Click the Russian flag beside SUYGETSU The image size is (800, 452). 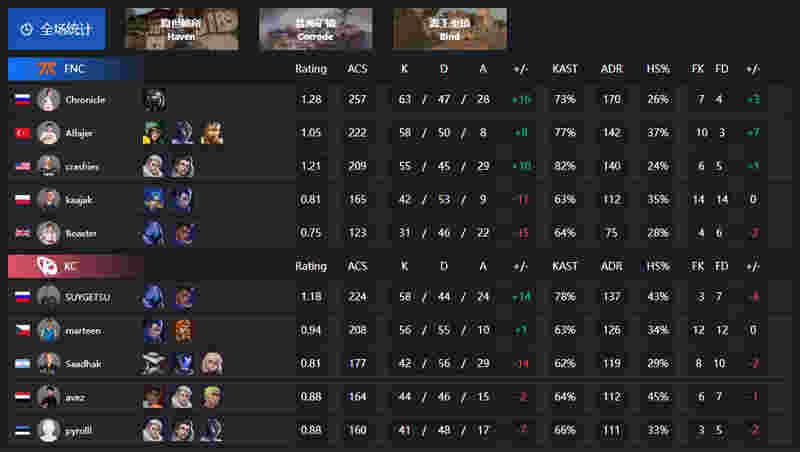(22, 297)
